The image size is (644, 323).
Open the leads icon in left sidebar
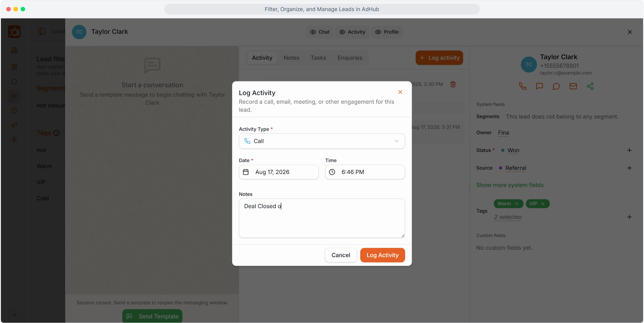point(14,96)
